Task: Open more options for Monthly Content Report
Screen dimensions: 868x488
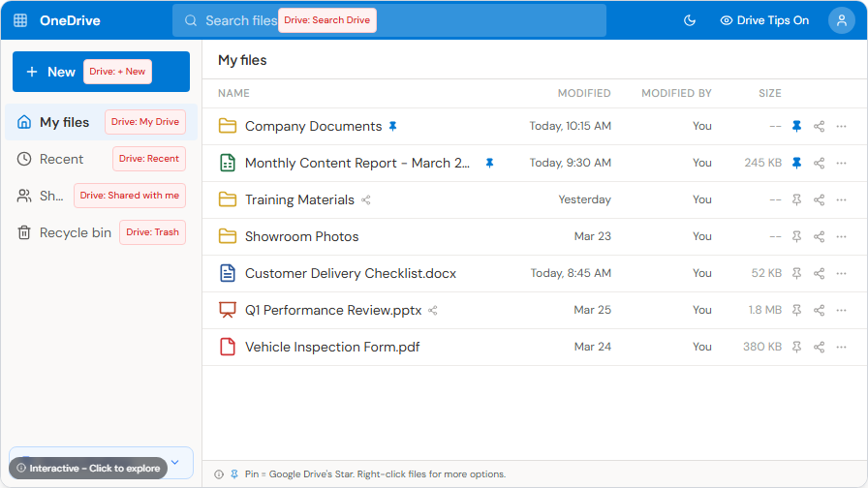Action: tap(842, 163)
